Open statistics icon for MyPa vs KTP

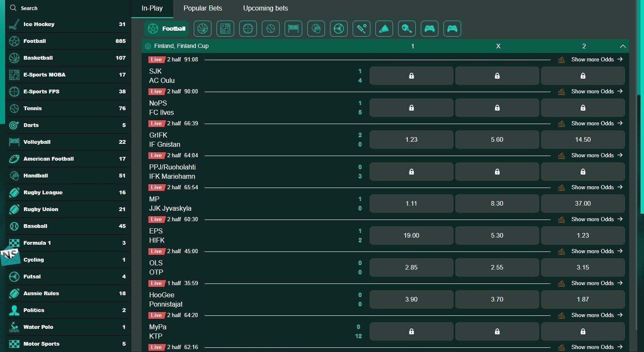561,315
